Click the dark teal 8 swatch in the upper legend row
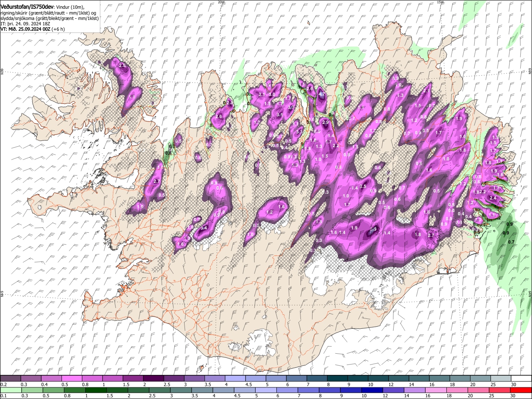Viewport: 532px width, 399px height. [337, 379]
